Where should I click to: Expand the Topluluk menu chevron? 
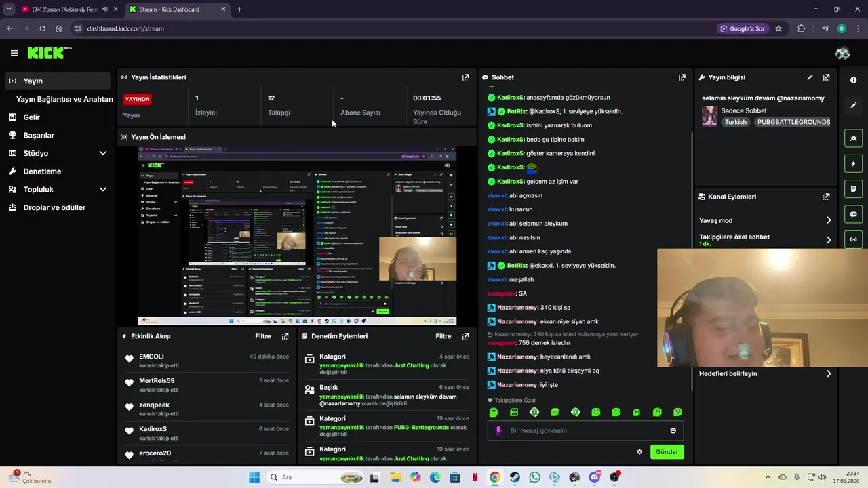tap(103, 190)
